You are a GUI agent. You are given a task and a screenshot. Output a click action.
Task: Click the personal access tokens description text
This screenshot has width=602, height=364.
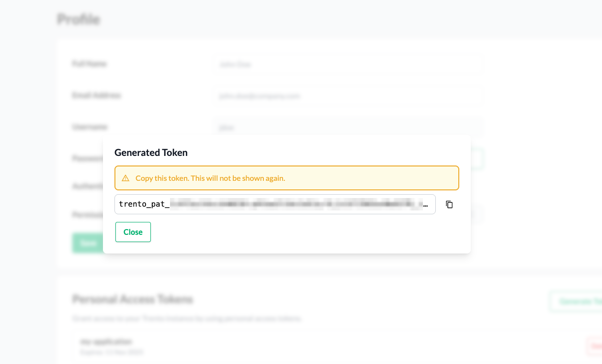coord(187,318)
